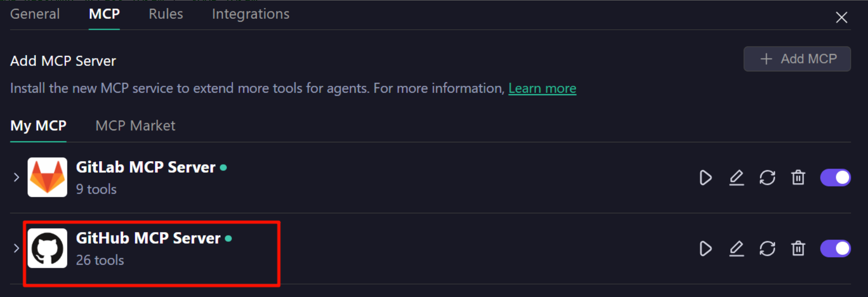868x297 pixels.
Task: Turn off the GitHub MCP Server toggle
Action: [x=835, y=248]
